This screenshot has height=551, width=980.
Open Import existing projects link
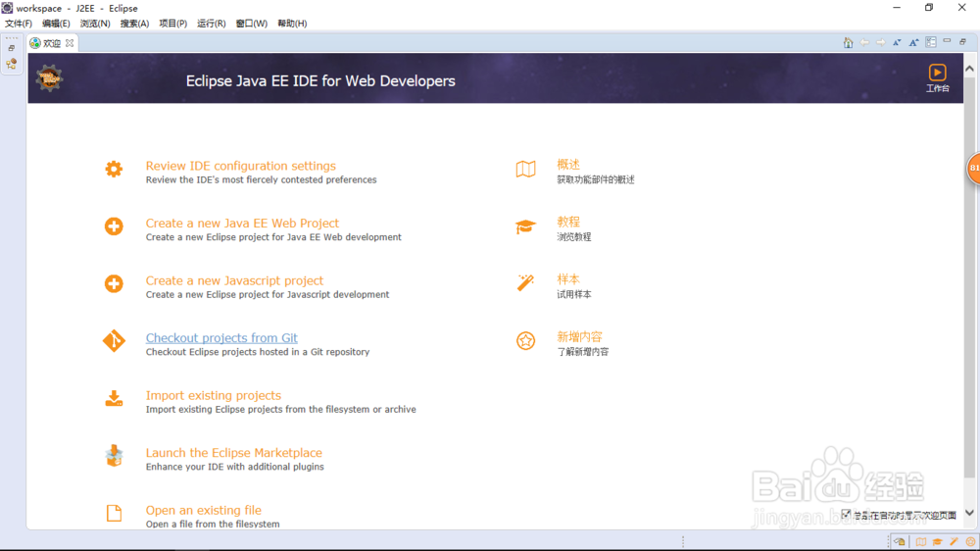213,395
